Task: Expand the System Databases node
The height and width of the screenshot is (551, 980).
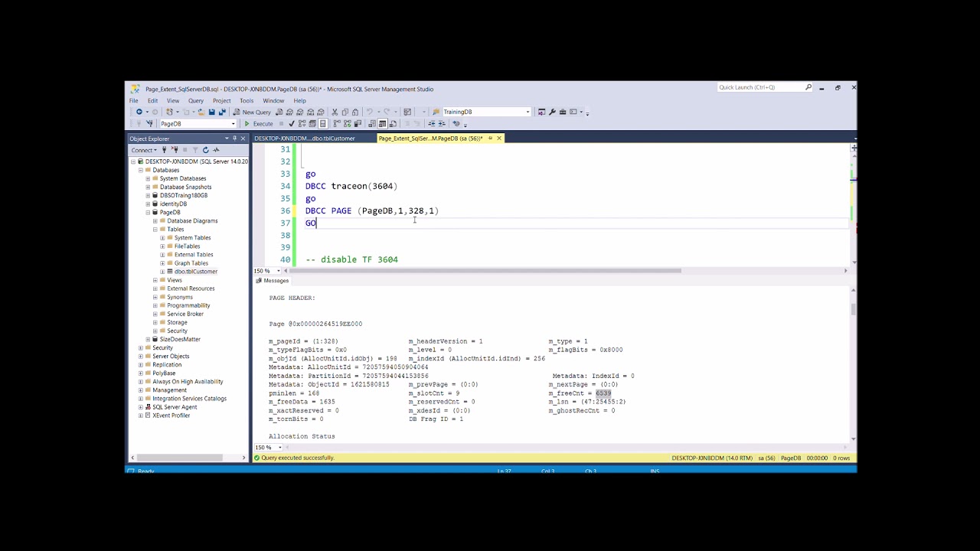Action: 148,178
